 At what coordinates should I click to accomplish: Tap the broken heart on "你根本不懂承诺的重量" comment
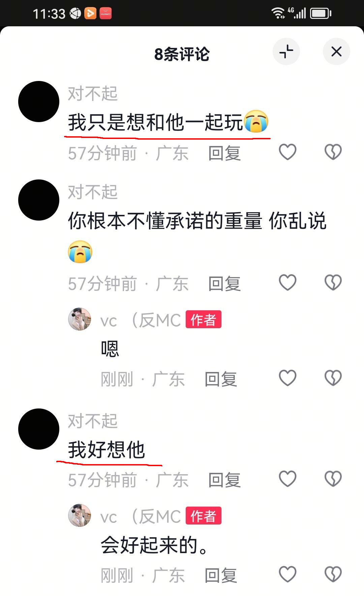coord(333,282)
